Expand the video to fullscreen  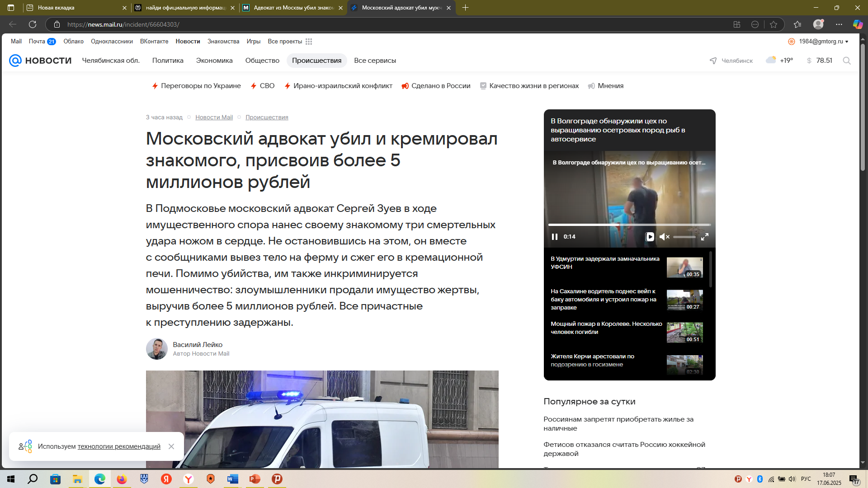704,237
